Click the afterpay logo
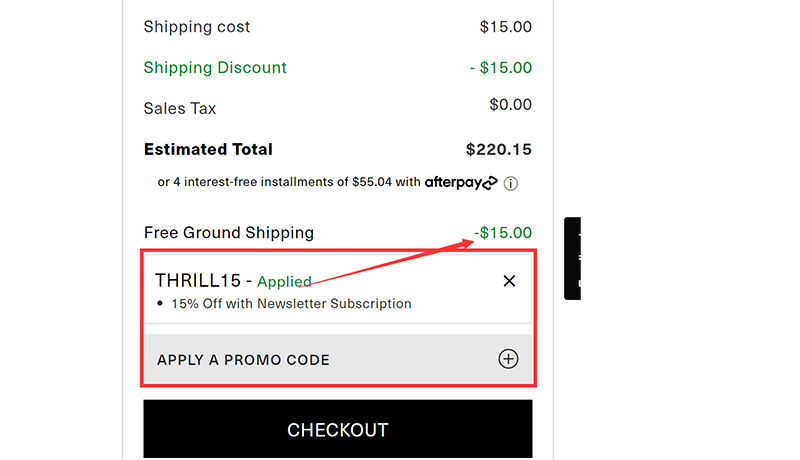This screenshot has height=460, width=800. point(460,183)
